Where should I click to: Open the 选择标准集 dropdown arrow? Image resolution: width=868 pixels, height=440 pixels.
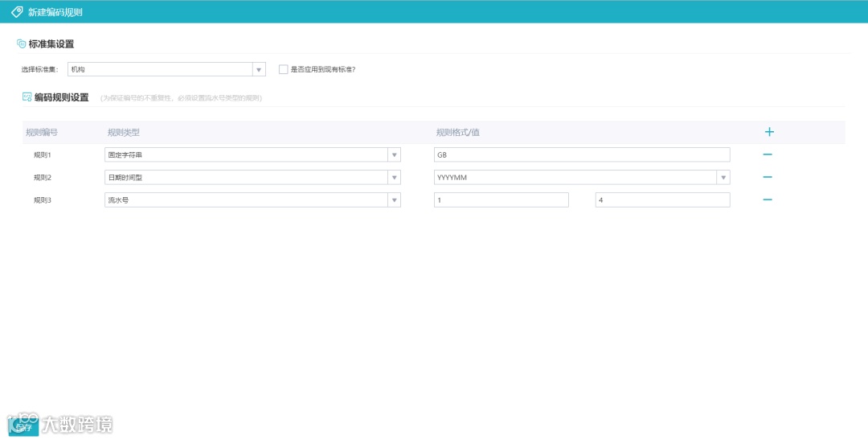click(259, 69)
